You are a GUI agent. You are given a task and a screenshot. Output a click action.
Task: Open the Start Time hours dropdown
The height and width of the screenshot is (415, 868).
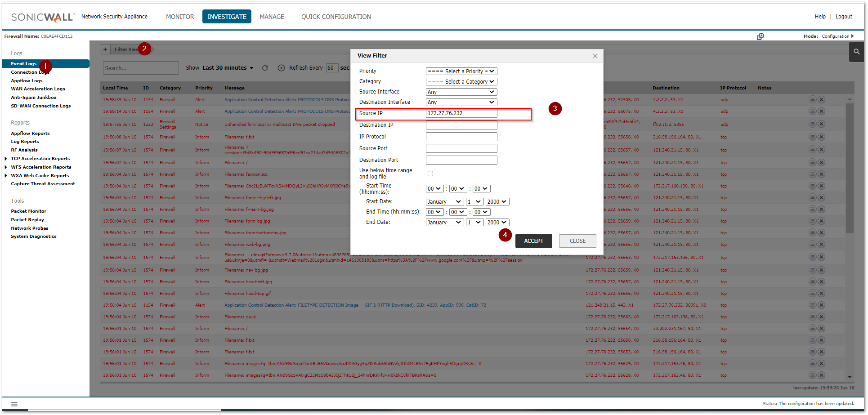(x=434, y=188)
